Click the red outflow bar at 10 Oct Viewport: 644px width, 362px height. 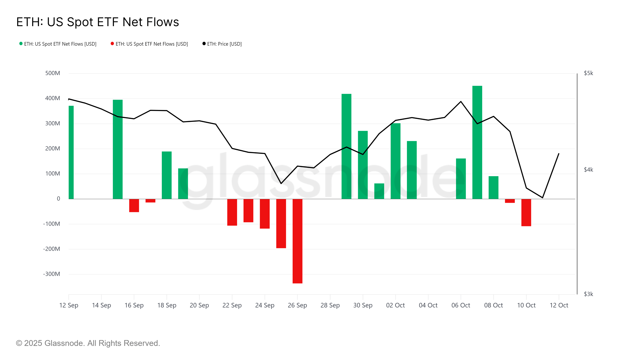coord(526,213)
